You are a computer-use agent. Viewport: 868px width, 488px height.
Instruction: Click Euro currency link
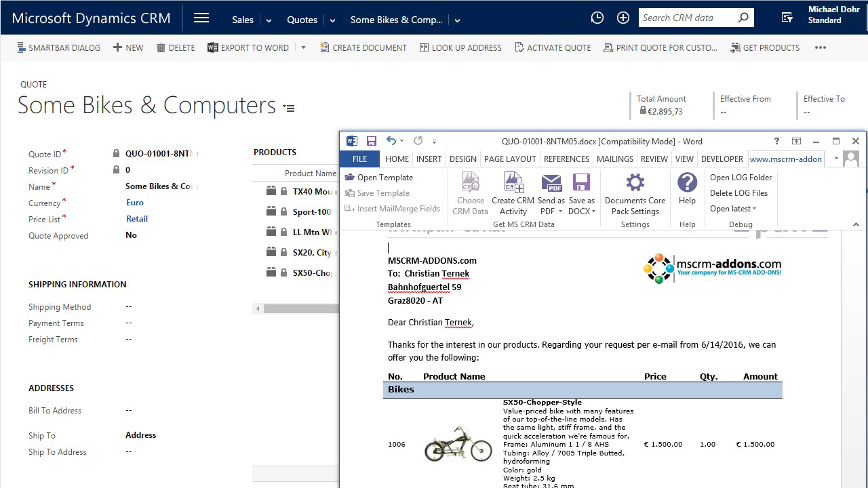tap(134, 203)
